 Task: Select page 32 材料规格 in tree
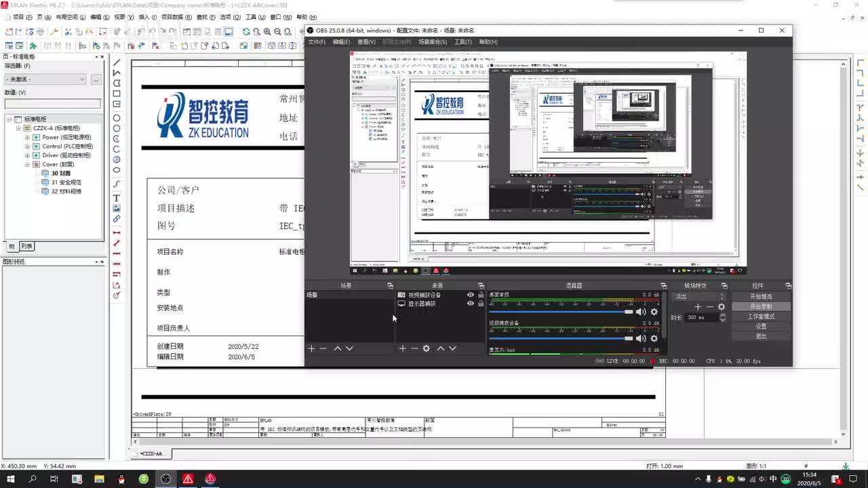66,192
